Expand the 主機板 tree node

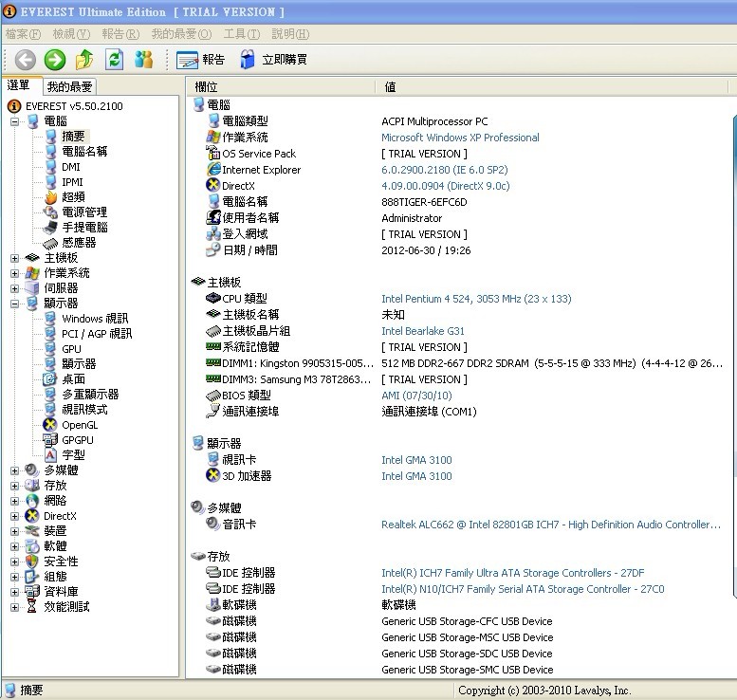[15, 258]
